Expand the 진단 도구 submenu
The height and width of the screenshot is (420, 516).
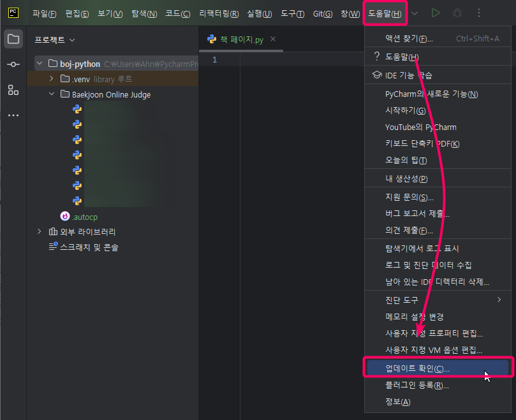(x=438, y=300)
